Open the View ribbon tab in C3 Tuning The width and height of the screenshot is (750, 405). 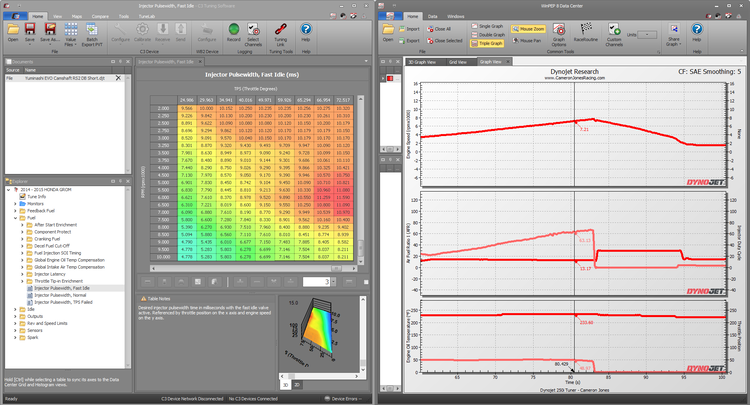tap(57, 16)
